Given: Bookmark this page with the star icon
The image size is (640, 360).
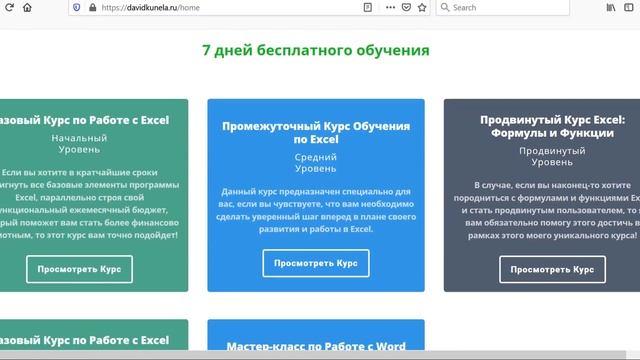Looking at the screenshot, I should (x=422, y=7).
